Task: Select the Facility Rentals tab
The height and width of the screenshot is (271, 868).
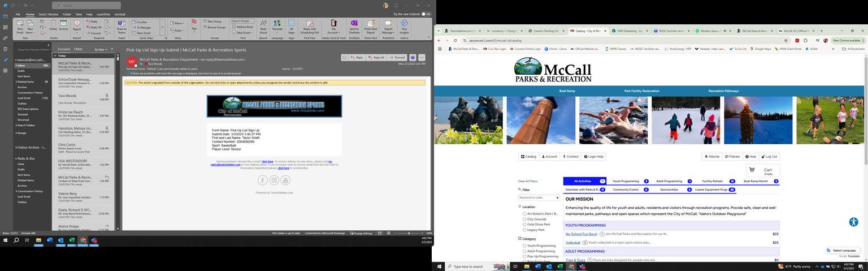Action: [718, 181]
